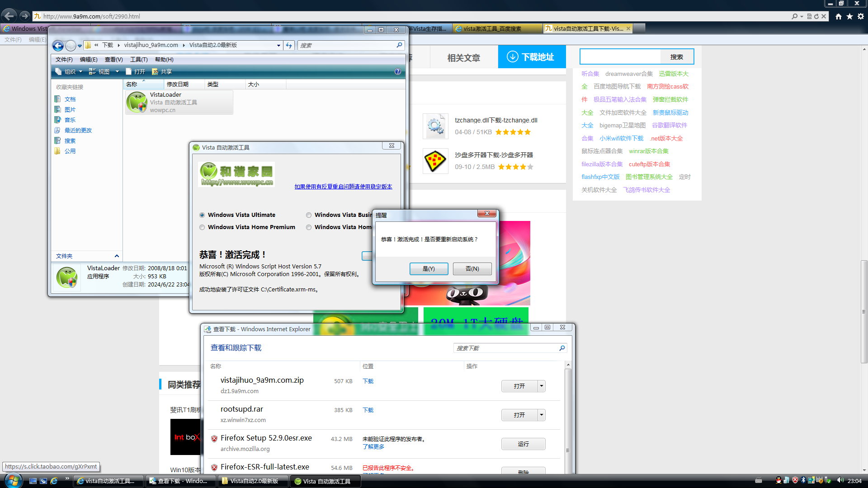Click 音乐 music favorite link
The image size is (868, 488).
[x=70, y=120]
